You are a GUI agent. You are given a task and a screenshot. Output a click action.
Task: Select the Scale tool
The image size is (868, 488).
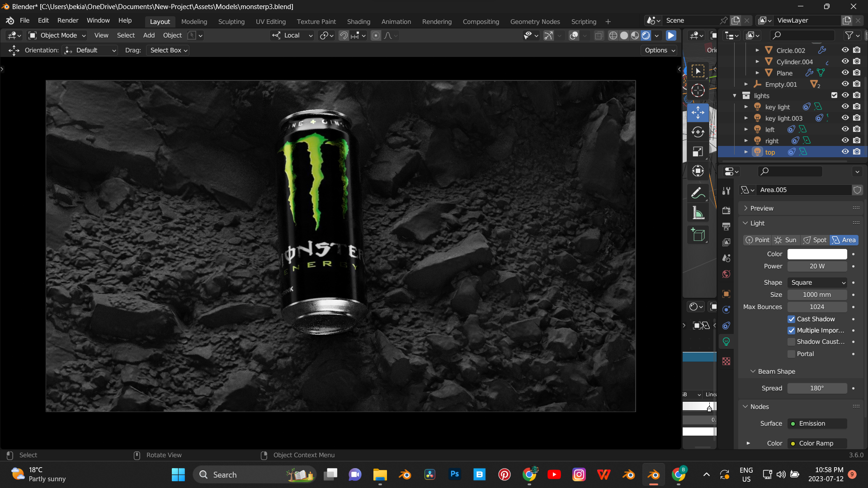pyautogui.click(x=698, y=151)
